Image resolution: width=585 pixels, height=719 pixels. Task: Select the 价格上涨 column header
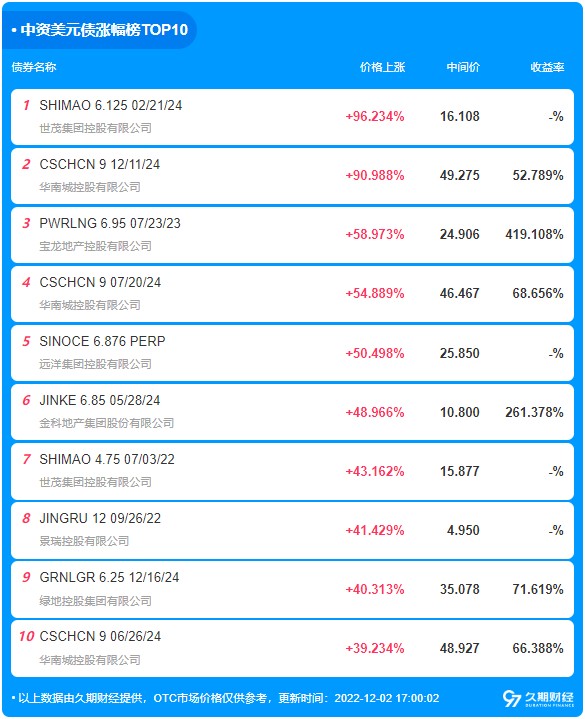[382, 67]
